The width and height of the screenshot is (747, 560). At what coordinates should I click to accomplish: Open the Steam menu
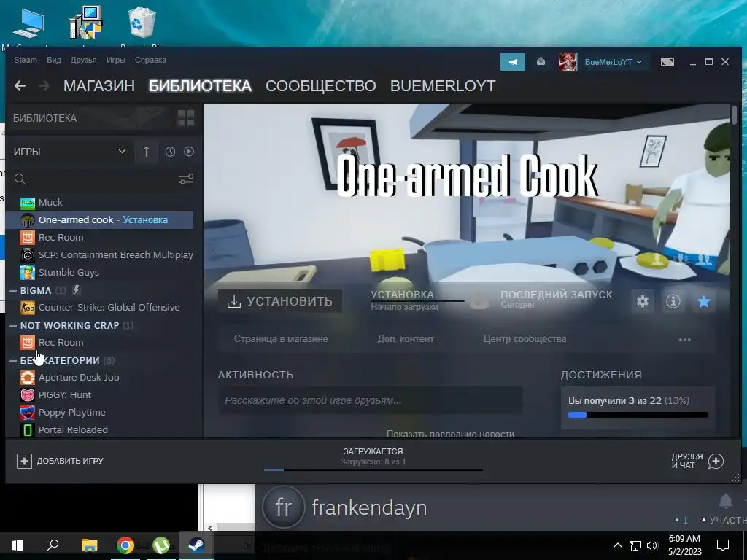click(26, 60)
